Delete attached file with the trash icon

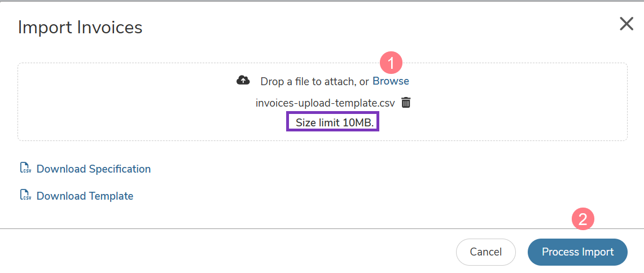[x=406, y=102]
